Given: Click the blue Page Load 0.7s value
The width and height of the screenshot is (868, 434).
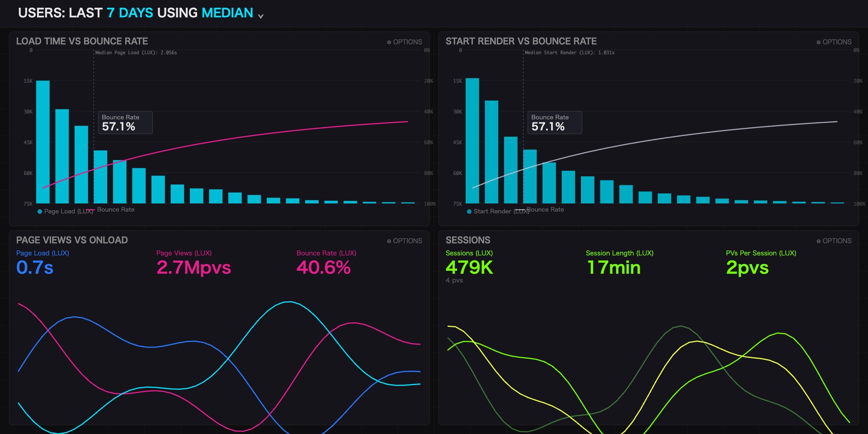Looking at the screenshot, I should 35,268.
